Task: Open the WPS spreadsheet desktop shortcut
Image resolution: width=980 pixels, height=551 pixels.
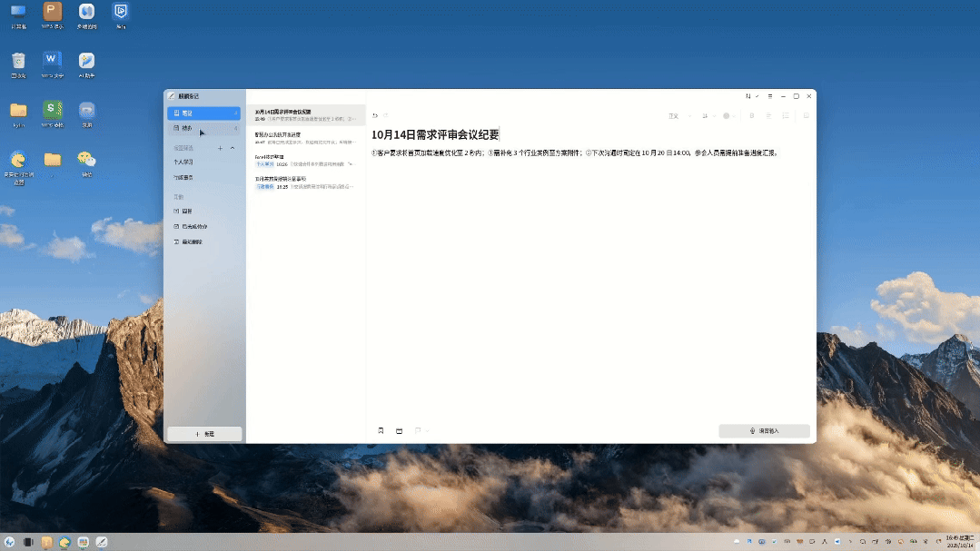Action: click(x=53, y=110)
